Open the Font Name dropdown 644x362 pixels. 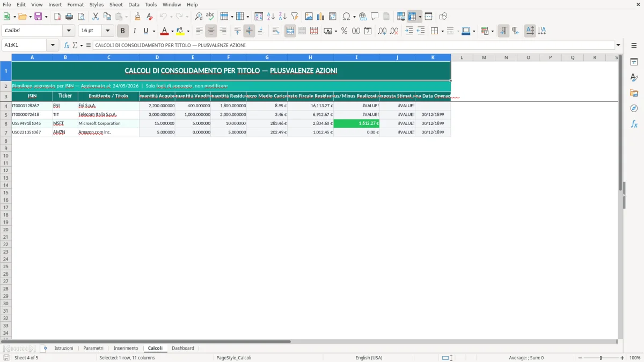pyautogui.click(x=69, y=31)
